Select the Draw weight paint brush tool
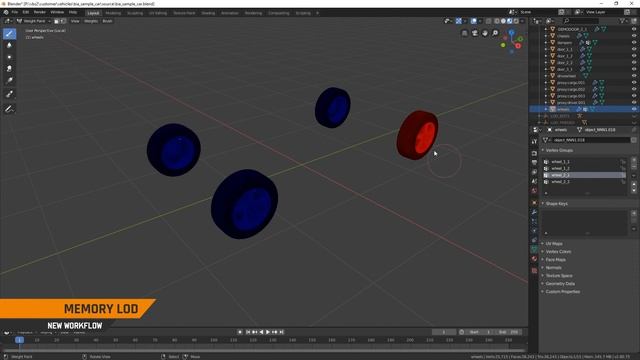 pyautogui.click(x=9, y=34)
